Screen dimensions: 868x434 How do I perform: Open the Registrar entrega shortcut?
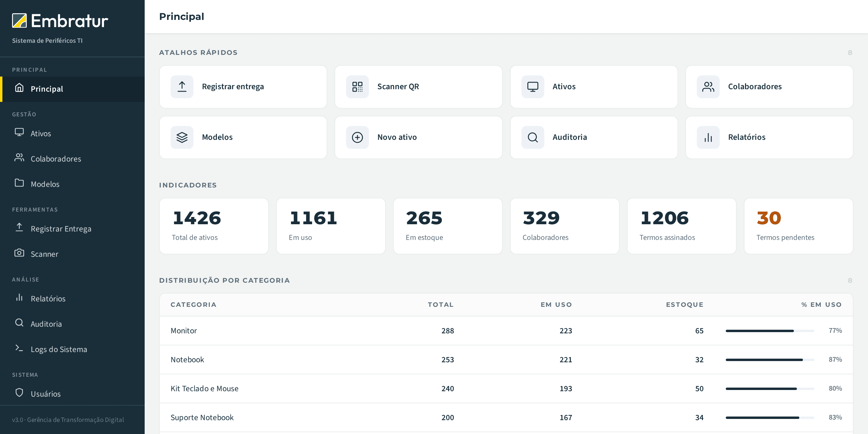pyautogui.click(x=243, y=86)
